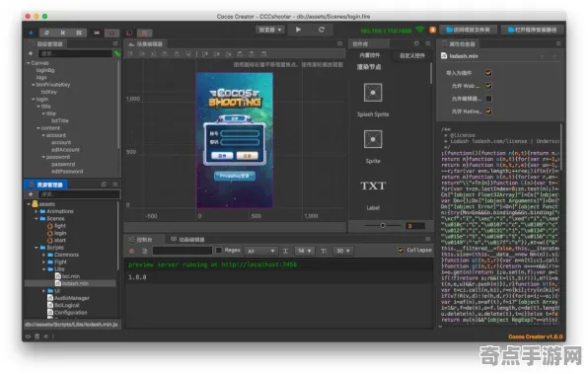588x374 pixels.
Task: Collapse the content node
Action: (37, 128)
